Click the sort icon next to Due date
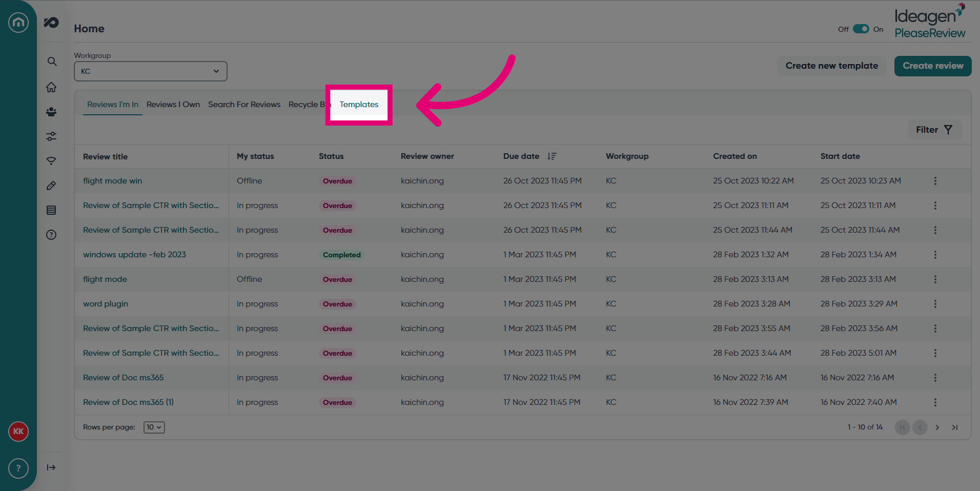Image resolution: width=980 pixels, height=491 pixels. click(x=552, y=156)
